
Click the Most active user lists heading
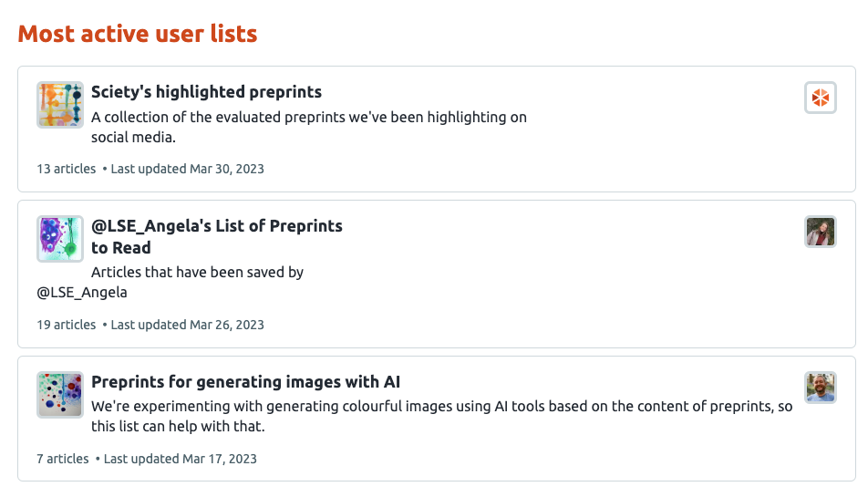coord(138,34)
